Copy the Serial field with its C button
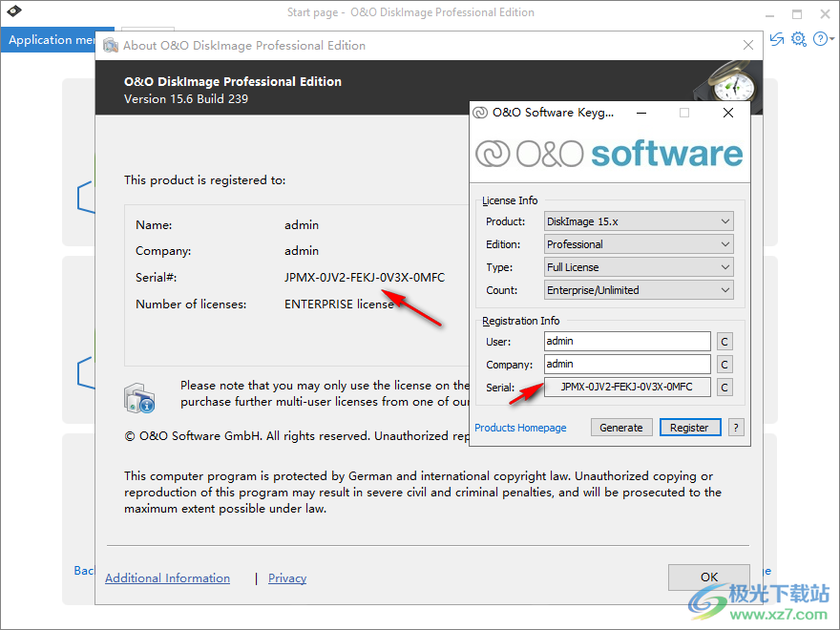 tap(723, 387)
